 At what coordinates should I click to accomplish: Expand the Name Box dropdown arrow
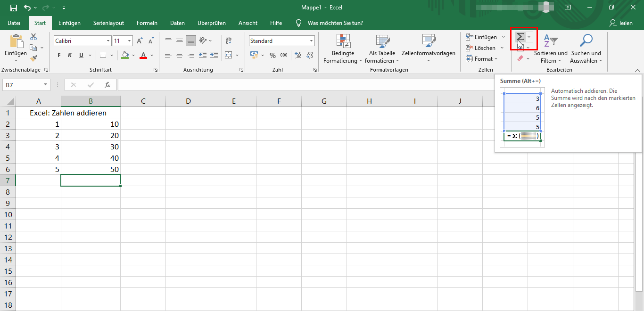46,85
